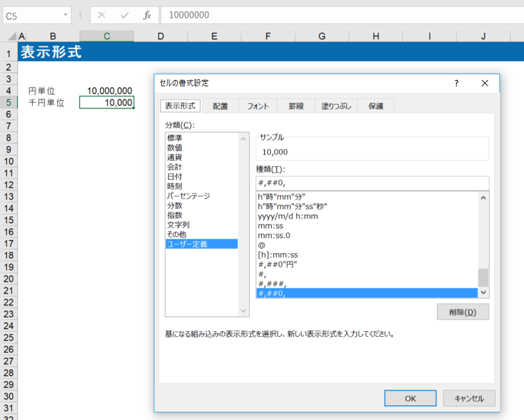Click the cancel entry X icon
524x420 pixels.
click(102, 15)
